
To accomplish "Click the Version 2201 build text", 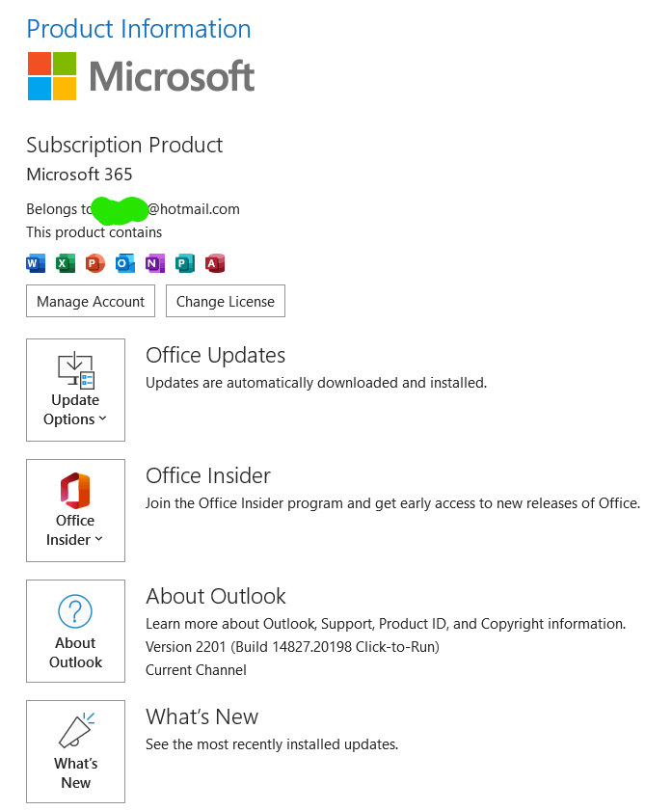I will (x=292, y=647).
